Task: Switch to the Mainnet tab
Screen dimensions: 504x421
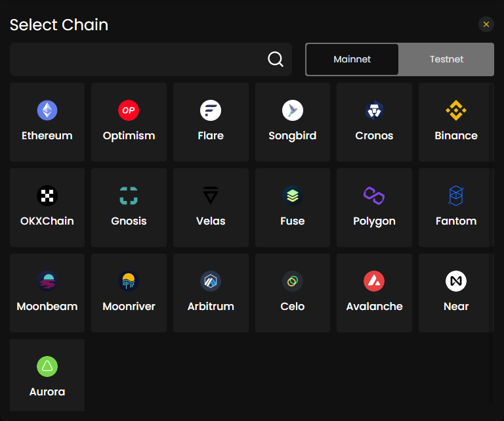Action: (352, 59)
